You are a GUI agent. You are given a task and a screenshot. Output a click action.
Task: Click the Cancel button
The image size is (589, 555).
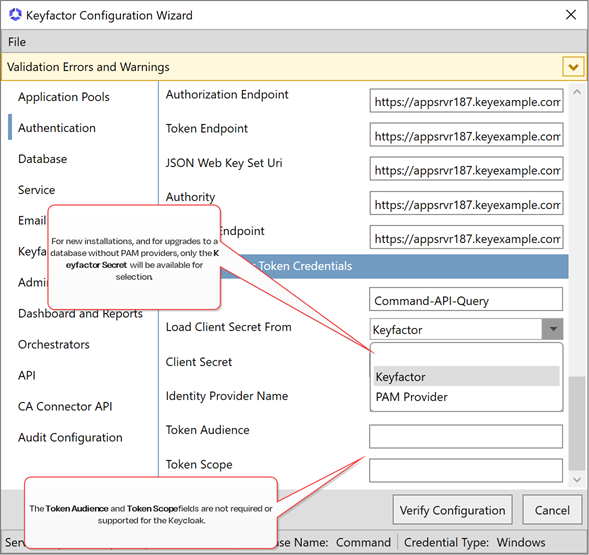(x=552, y=510)
